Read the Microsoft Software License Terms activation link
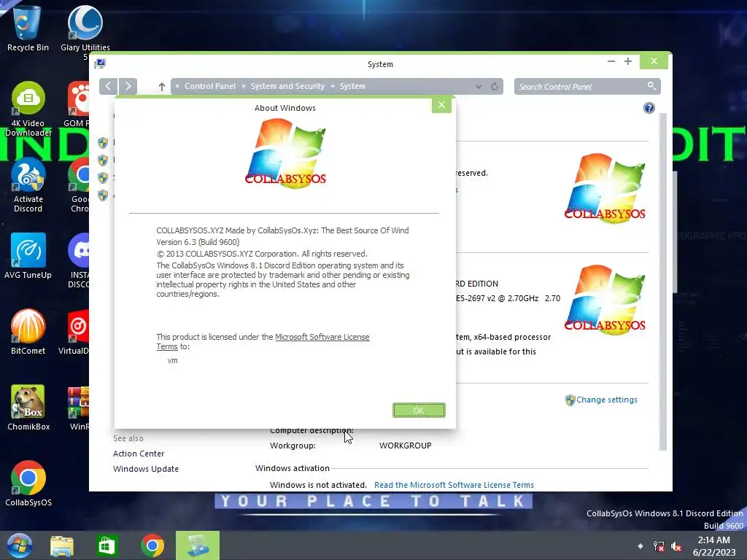 click(454, 485)
